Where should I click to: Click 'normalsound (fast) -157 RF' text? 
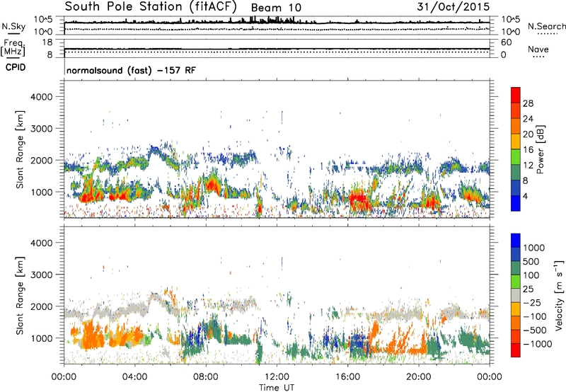point(131,70)
